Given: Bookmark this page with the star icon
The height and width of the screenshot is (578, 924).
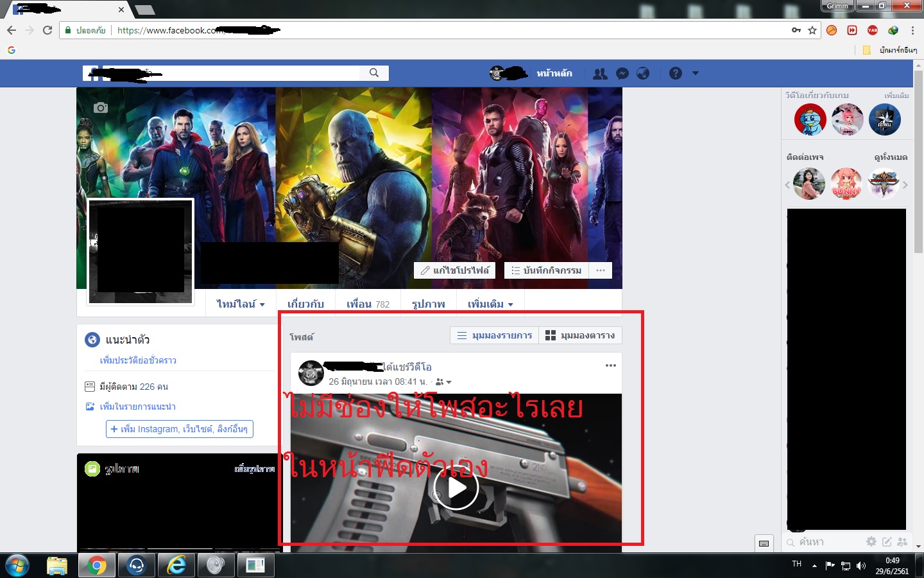Looking at the screenshot, I should (x=812, y=30).
